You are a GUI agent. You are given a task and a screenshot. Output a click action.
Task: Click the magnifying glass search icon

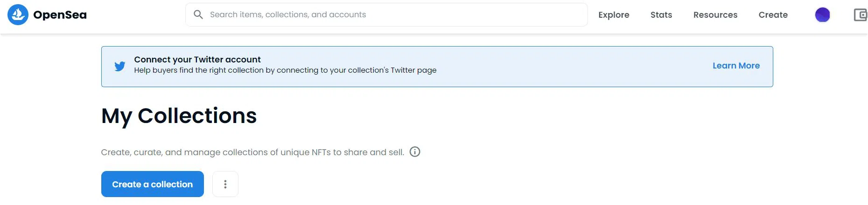point(198,14)
